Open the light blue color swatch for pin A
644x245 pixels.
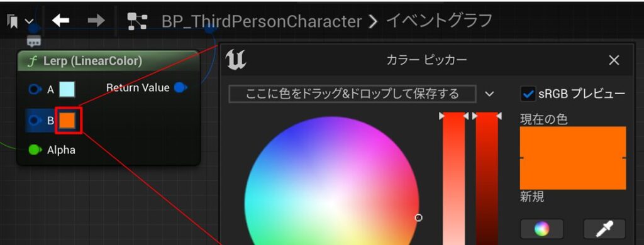pyautogui.click(x=67, y=89)
